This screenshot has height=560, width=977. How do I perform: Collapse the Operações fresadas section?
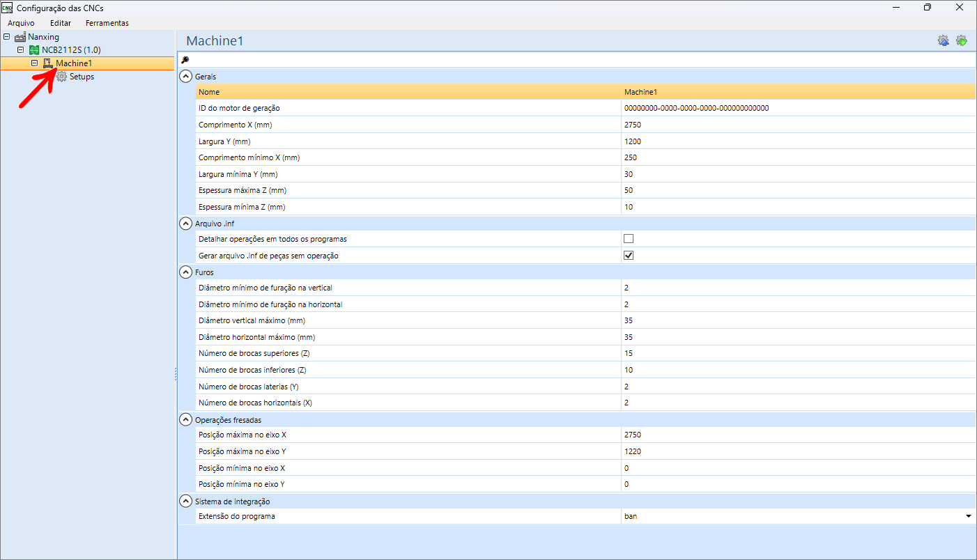point(185,420)
